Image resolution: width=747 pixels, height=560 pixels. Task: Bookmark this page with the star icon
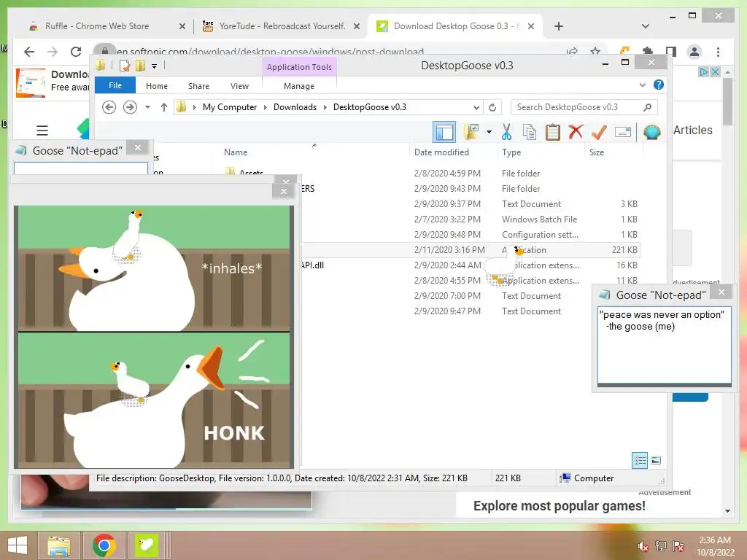pyautogui.click(x=595, y=51)
